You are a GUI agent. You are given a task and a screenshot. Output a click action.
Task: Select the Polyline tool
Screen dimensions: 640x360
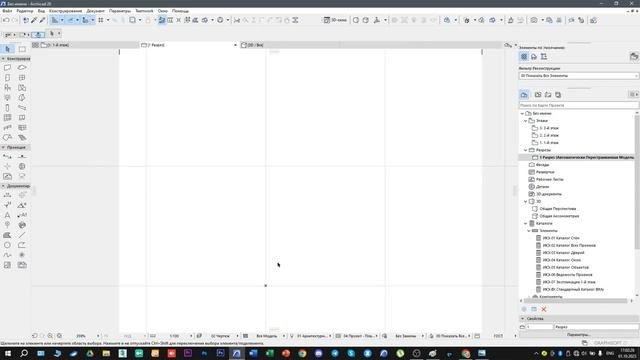click(x=22, y=245)
